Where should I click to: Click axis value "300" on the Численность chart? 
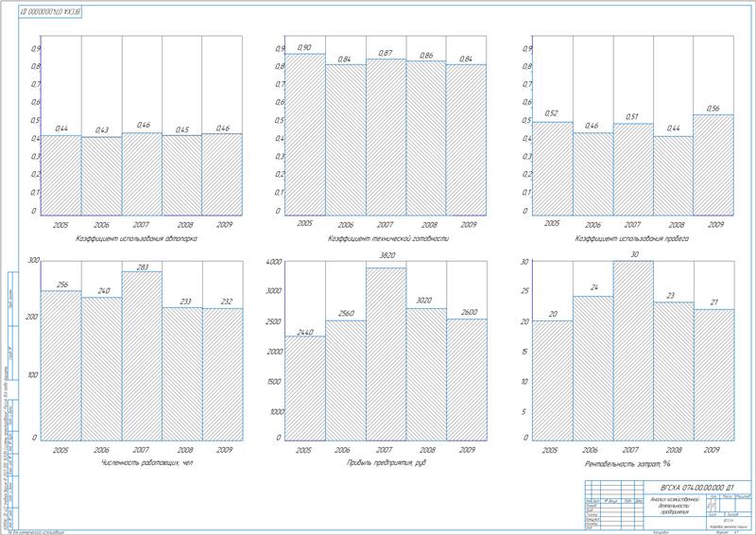point(34,260)
